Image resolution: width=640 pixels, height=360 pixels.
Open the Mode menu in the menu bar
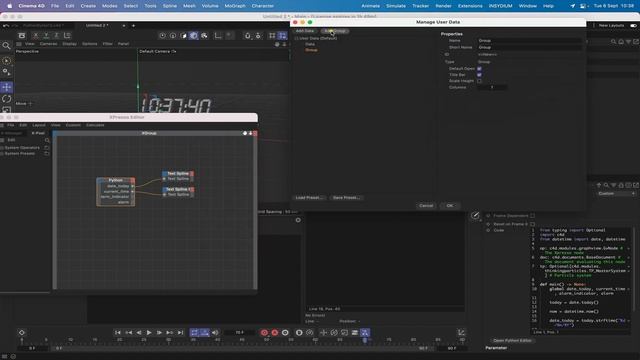click(x=109, y=6)
